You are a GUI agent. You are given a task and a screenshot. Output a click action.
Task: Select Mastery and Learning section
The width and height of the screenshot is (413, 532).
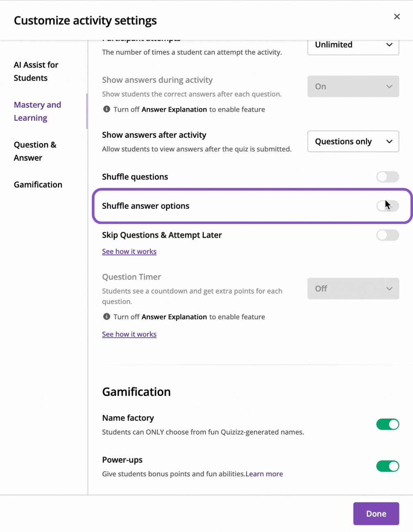[37, 111]
